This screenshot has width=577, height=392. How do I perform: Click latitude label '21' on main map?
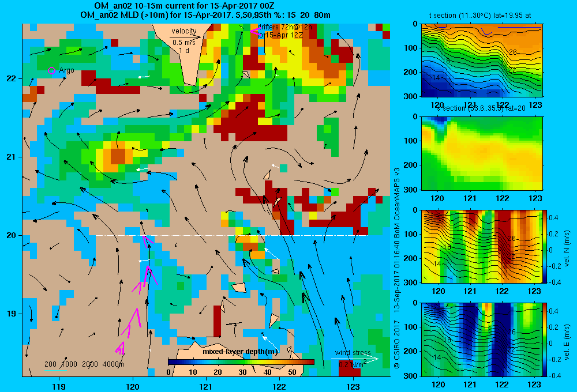(x=11, y=157)
